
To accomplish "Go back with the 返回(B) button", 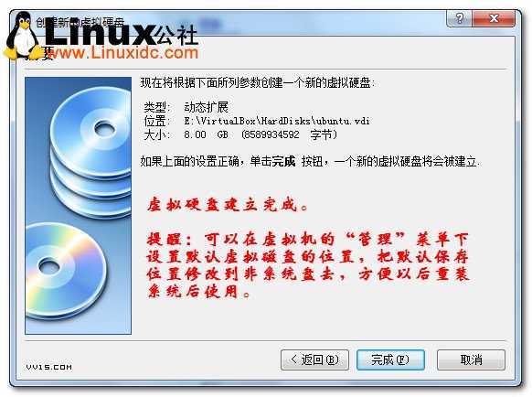I will click(x=314, y=359).
